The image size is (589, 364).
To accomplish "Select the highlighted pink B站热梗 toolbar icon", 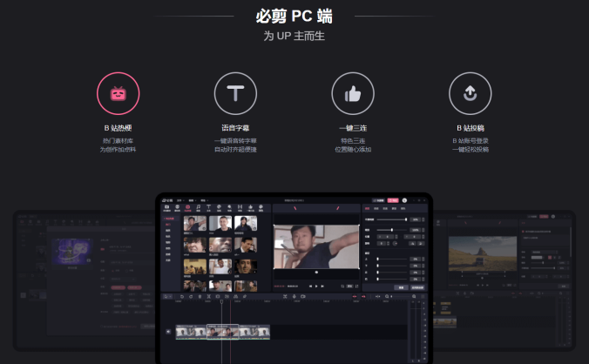I will 188,208.
